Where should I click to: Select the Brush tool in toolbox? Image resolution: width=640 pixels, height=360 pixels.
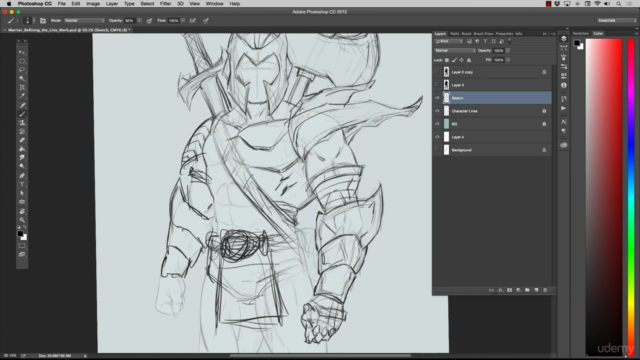point(22,114)
